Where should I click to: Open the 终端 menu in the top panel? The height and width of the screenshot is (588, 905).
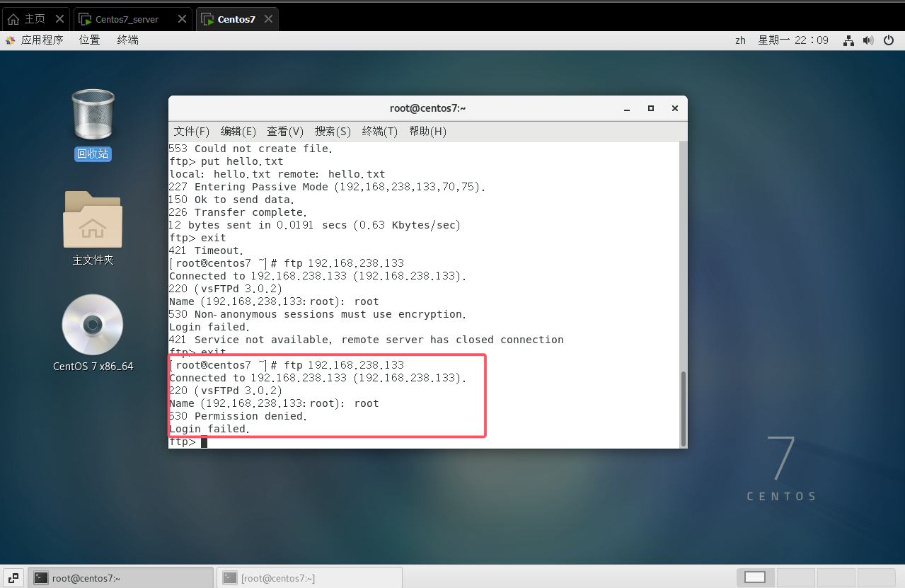[x=128, y=40]
